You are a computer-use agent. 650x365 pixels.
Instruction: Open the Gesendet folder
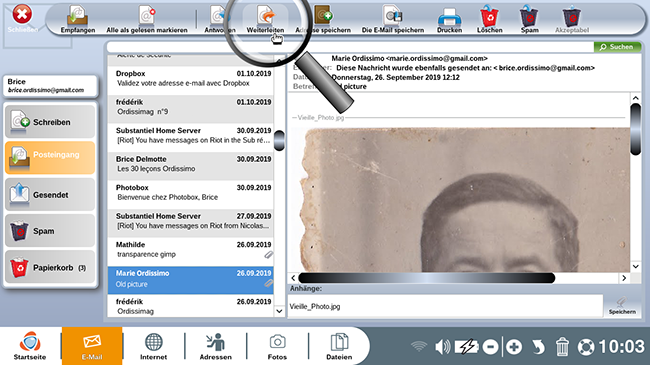pos(50,195)
